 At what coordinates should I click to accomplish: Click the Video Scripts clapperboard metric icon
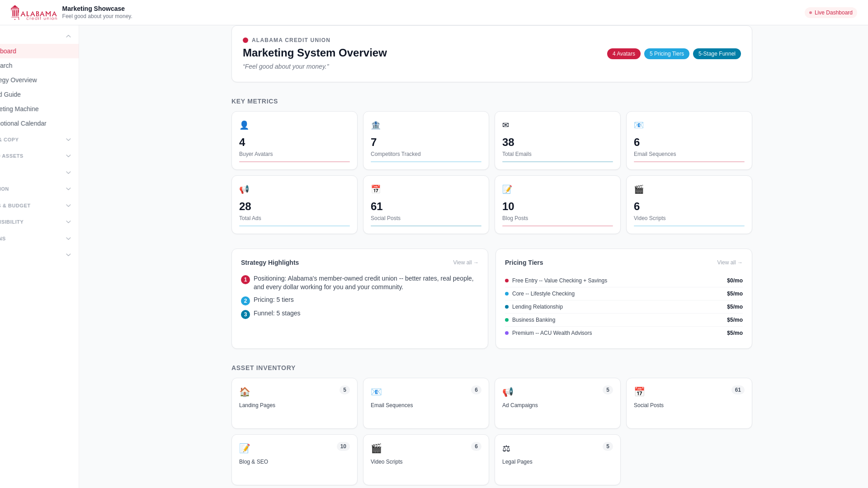tap(639, 189)
